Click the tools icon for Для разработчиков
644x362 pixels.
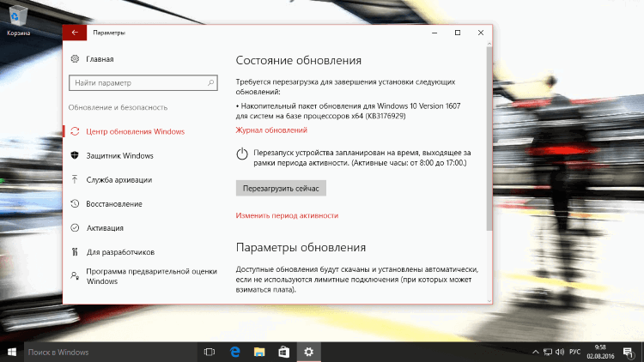click(75, 251)
